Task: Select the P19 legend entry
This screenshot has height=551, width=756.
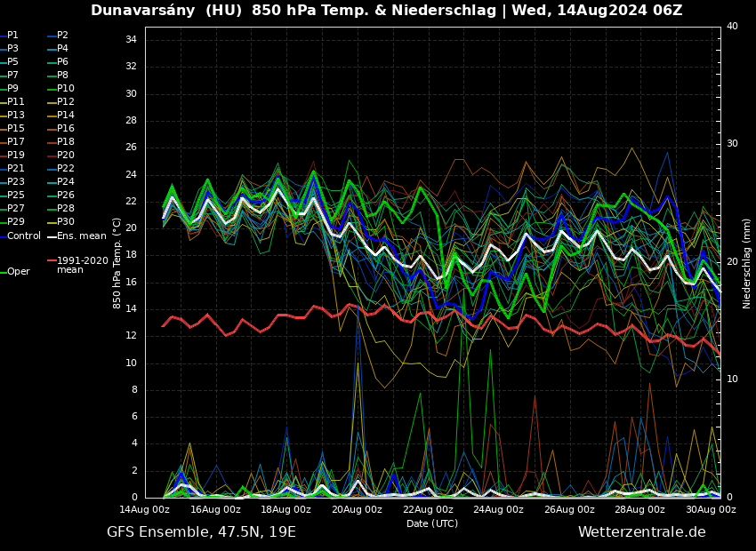Action: click(x=15, y=156)
